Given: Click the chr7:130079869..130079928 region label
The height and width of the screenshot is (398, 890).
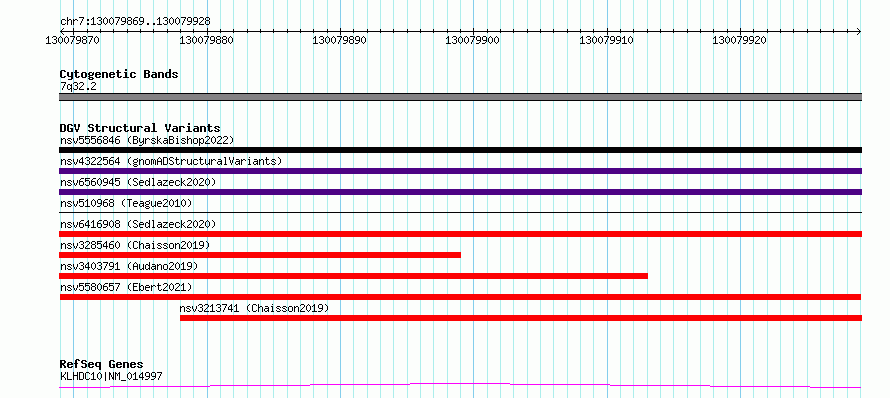Looking at the screenshot, I should pyautogui.click(x=135, y=21).
